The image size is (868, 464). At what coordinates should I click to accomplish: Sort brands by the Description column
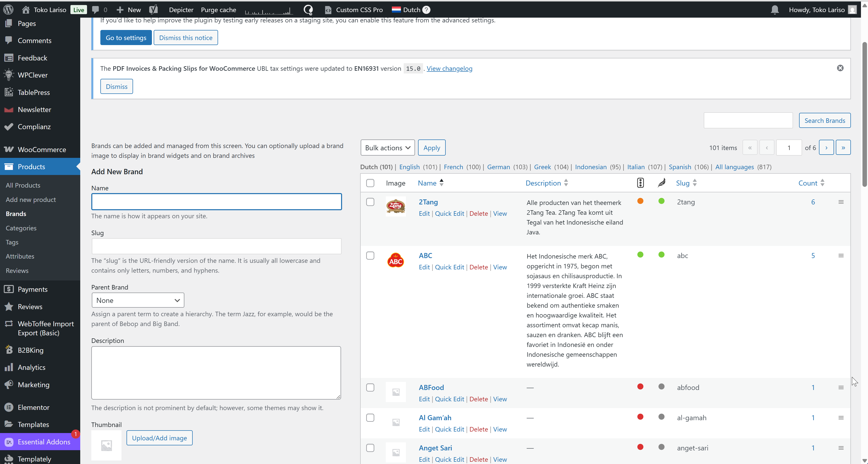pos(547,183)
